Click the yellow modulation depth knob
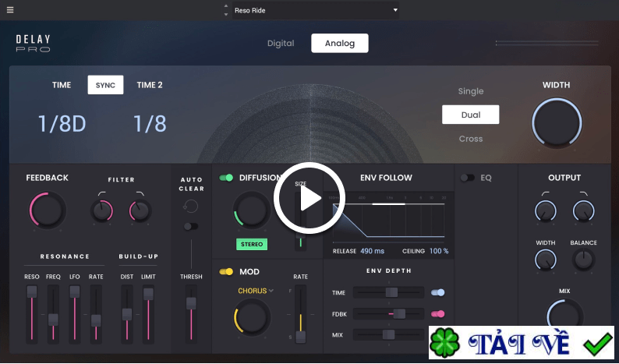619x364 pixels. pos(252,317)
